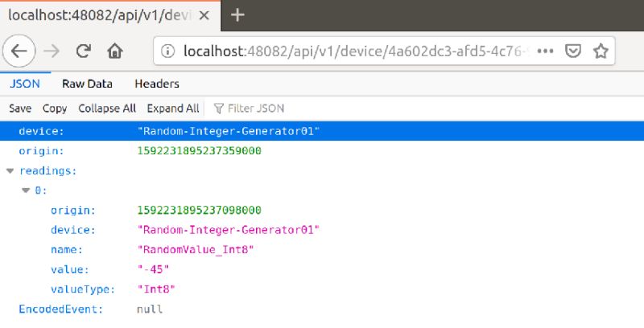This screenshot has height=328, width=644.
Task: Click nested "Random-Integer-Generator01" pink value
Action: (229, 230)
